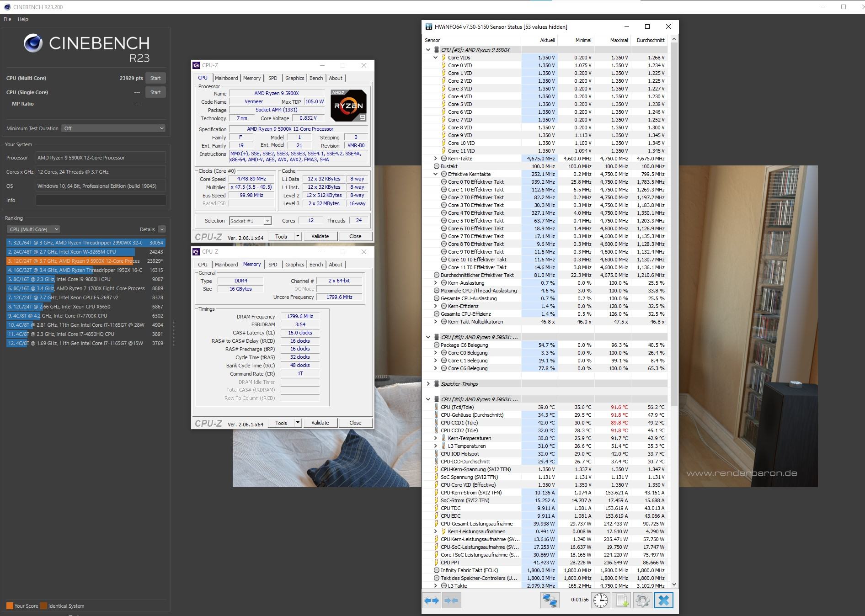The image size is (865, 616).
Task: Click Cinebench title bar app icon
Action: tap(7, 7)
